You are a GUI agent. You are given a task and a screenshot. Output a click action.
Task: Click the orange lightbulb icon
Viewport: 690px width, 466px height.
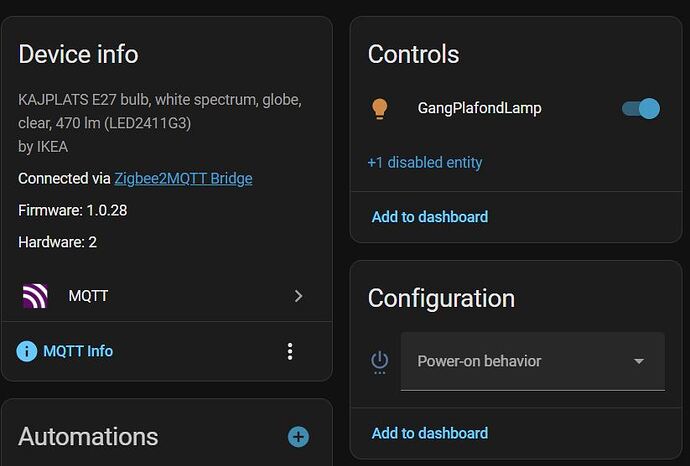[x=380, y=108]
